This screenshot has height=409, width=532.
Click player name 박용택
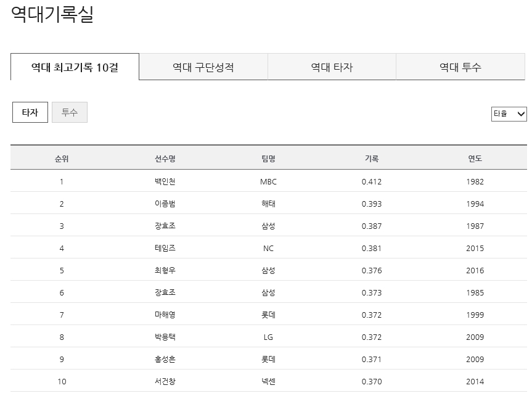coord(165,337)
